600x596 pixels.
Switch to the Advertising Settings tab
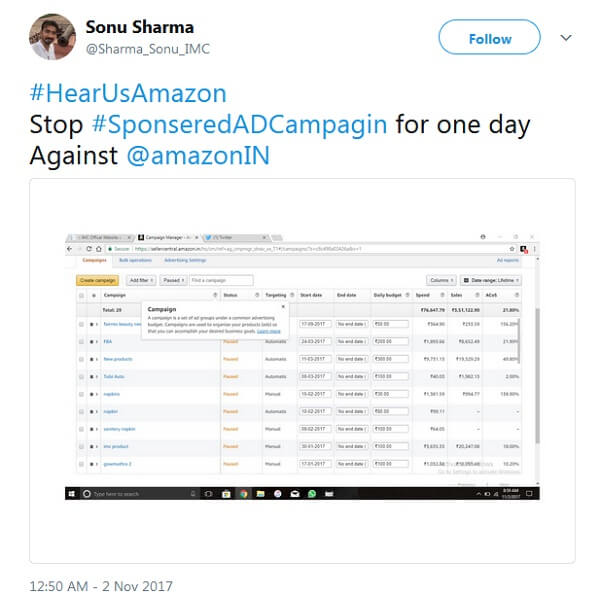click(184, 260)
